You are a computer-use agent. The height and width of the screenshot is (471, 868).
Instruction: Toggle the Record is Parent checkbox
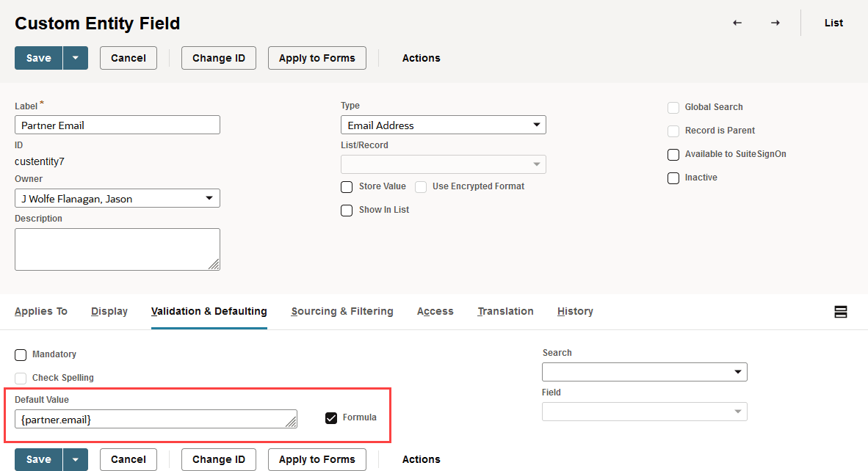(673, 131)
